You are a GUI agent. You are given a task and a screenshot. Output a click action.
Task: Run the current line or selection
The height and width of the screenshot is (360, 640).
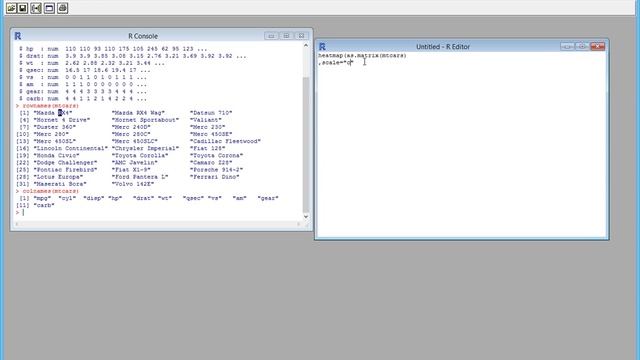[36, 8]
